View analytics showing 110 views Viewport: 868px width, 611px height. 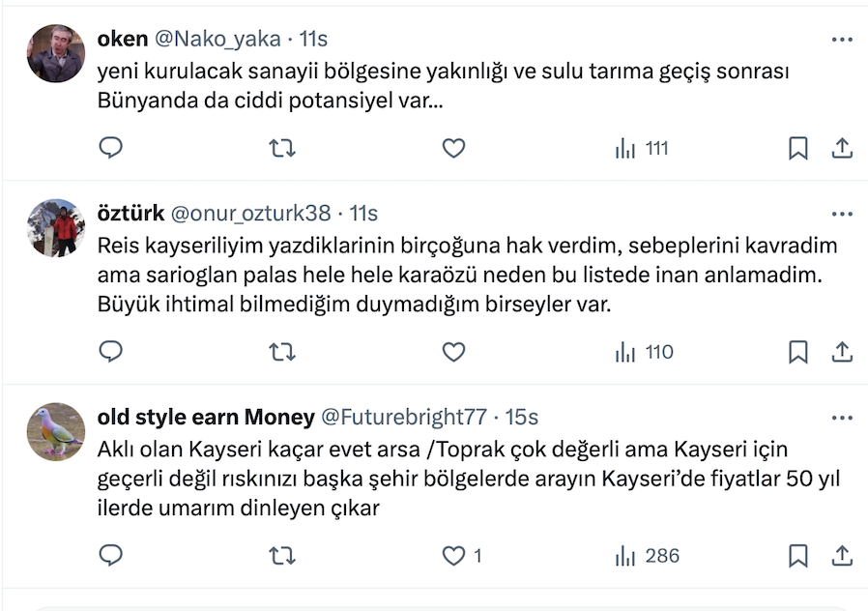(645, 352)
